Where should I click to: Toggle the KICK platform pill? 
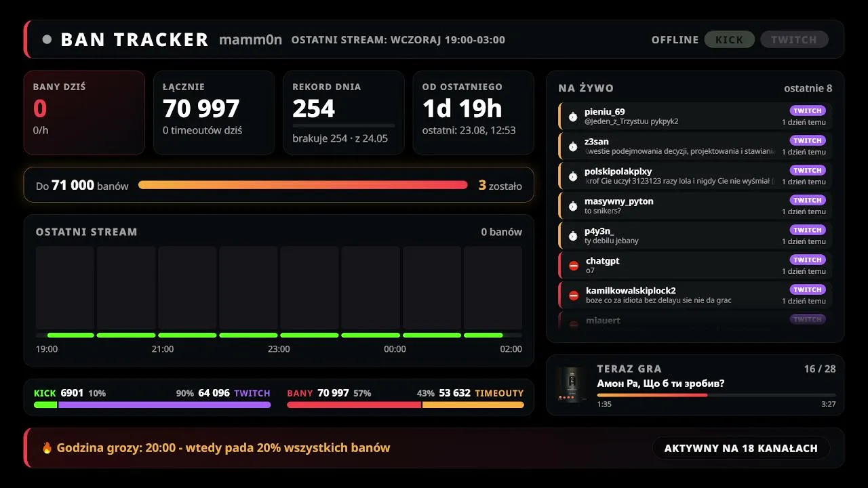click(730, 39)
